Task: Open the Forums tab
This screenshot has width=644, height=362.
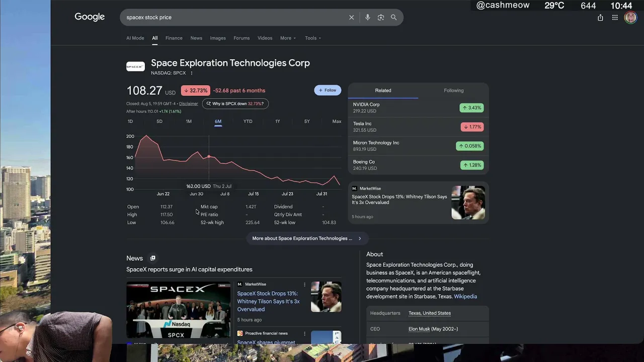Action: [242, 38]
